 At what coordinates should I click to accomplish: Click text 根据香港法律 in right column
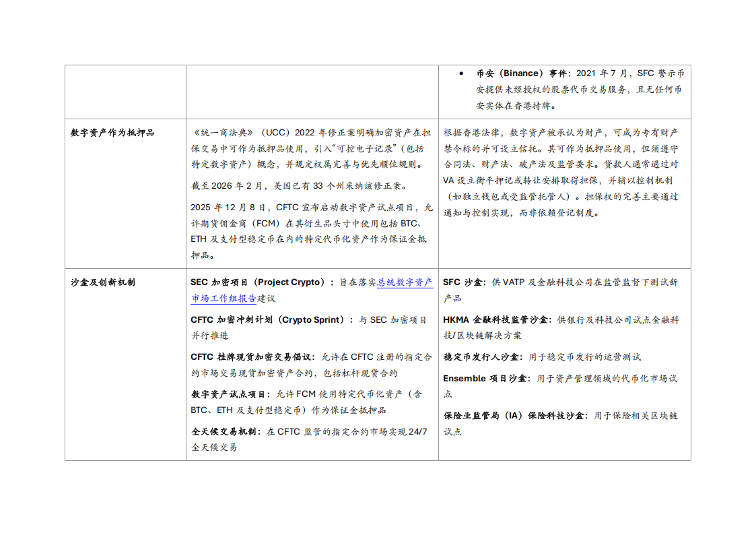[472, 133]
